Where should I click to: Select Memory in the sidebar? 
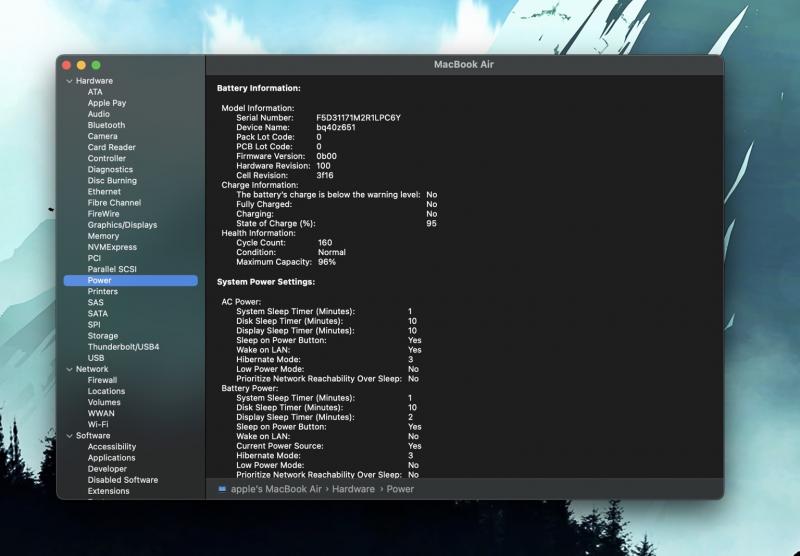[x=103, y=236]
